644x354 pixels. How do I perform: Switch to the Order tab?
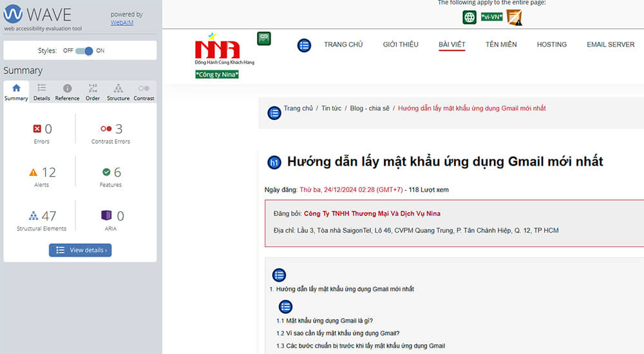tap(93, 92)
